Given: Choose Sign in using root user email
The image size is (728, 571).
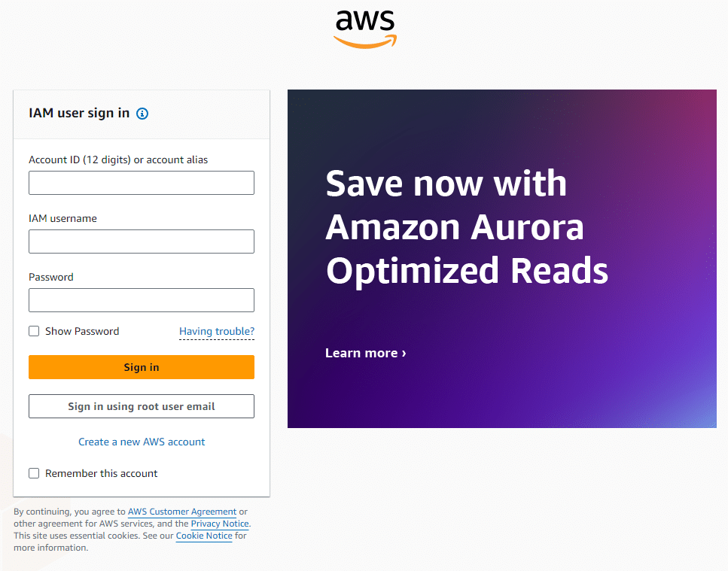Looking at the screenshot, I should coord(142,406).
